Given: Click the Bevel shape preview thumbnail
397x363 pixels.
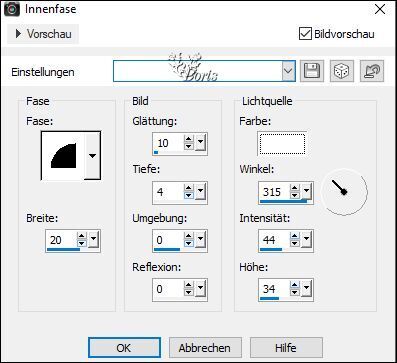Looking at the screenshot, I should point(63,156).
